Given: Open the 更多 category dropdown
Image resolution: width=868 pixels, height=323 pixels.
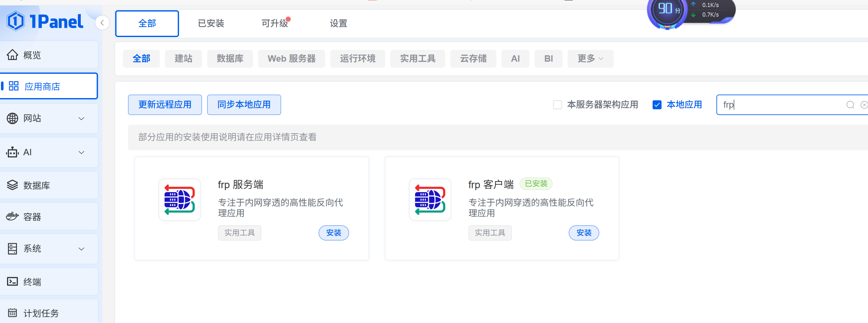Looking at the screenshot, I should point(590,59).
